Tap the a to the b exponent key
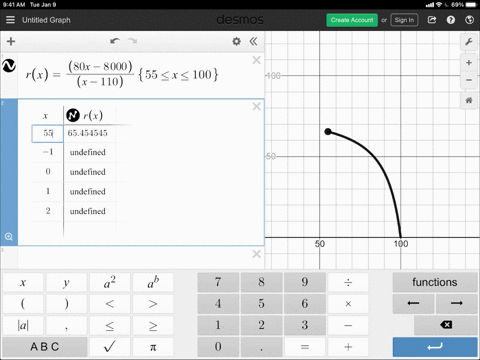 click(153, 282)
